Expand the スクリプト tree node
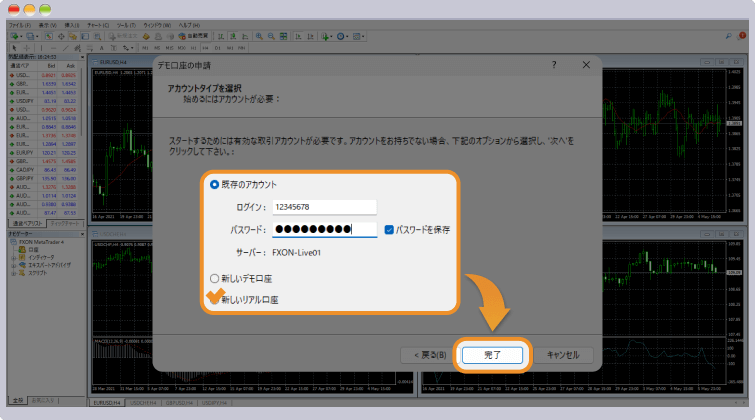Viewport: 755px width, 420px height. (14, 273)
